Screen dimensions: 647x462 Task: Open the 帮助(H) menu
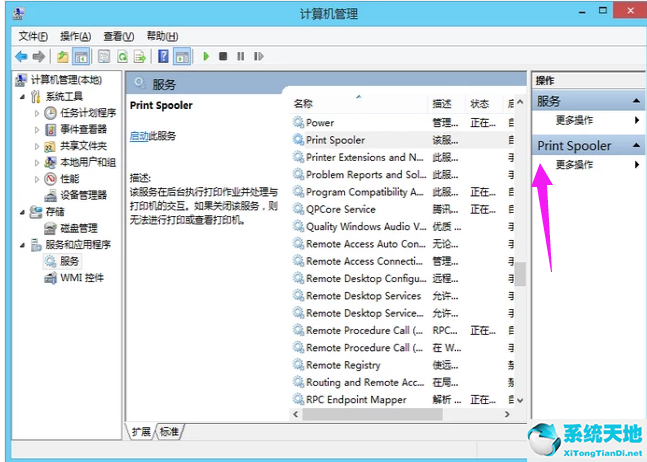click(162, 36)
